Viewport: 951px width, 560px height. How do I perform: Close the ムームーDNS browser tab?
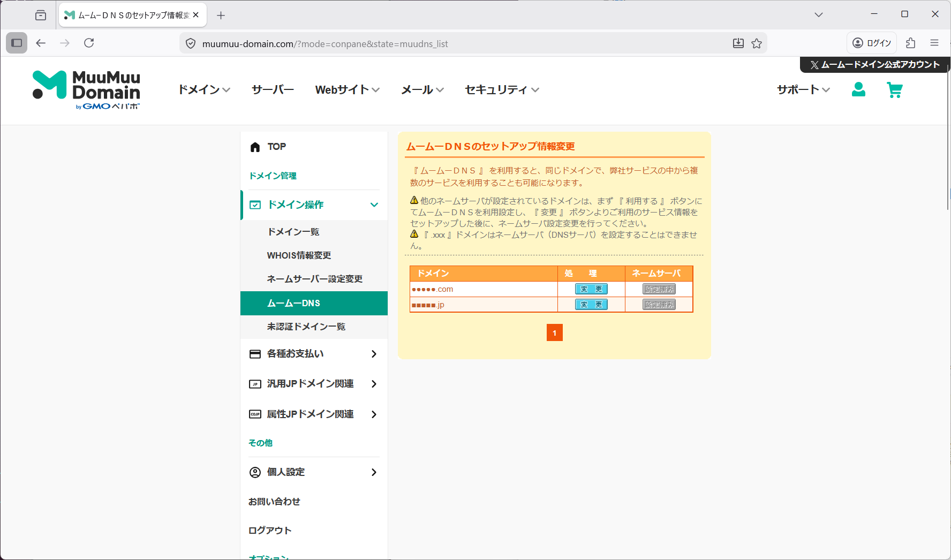click(196, 15)
